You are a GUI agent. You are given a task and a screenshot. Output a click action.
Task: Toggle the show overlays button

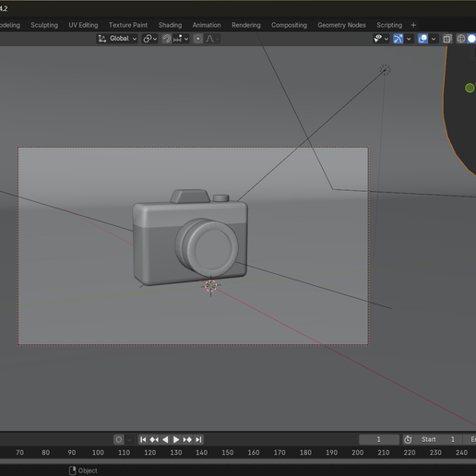422,39
